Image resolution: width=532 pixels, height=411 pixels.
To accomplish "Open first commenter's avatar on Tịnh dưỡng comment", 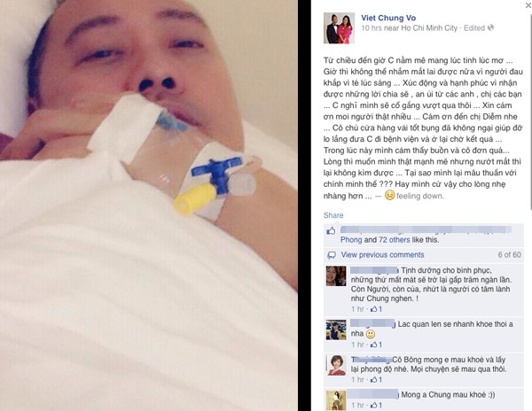I will [336, 276].
